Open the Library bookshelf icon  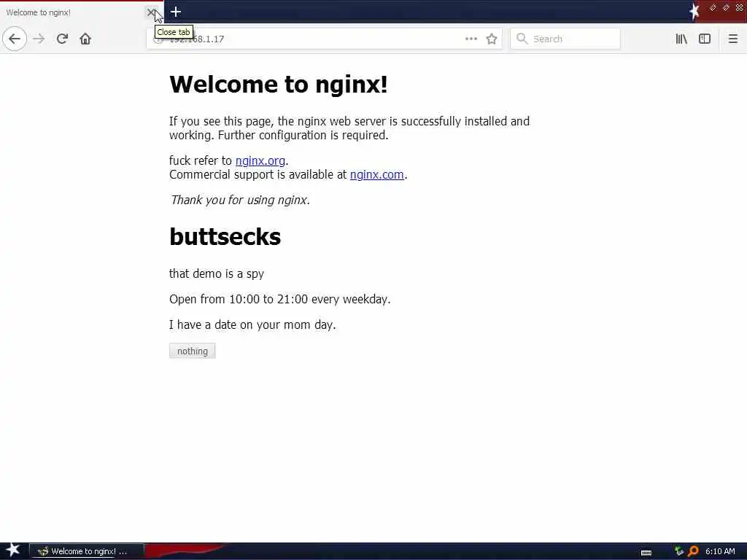[681, 39]
